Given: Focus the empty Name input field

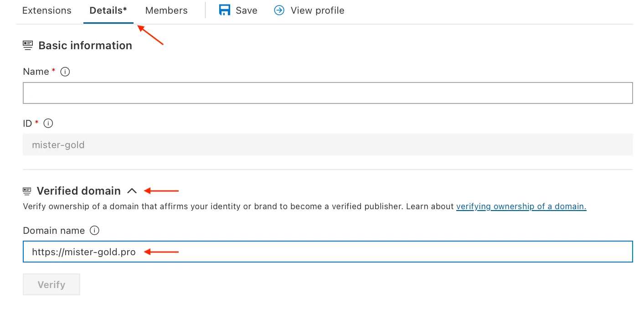Looking at the screenshot, I should pyautogui.click(x=327, y=93).
